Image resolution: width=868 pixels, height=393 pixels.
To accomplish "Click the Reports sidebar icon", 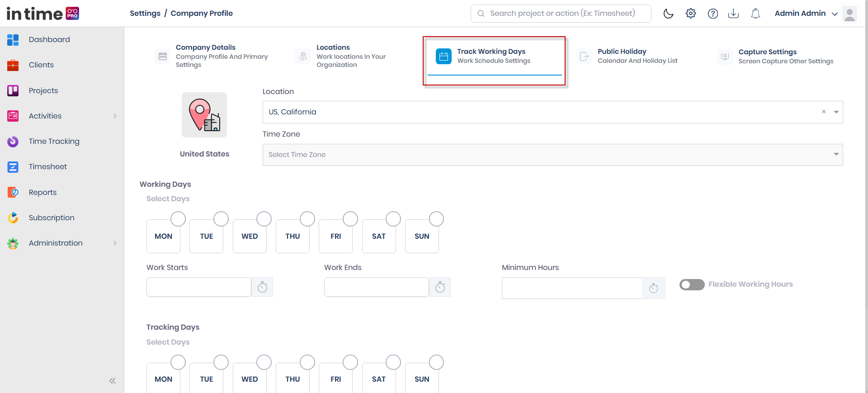I will pos(13,192).
